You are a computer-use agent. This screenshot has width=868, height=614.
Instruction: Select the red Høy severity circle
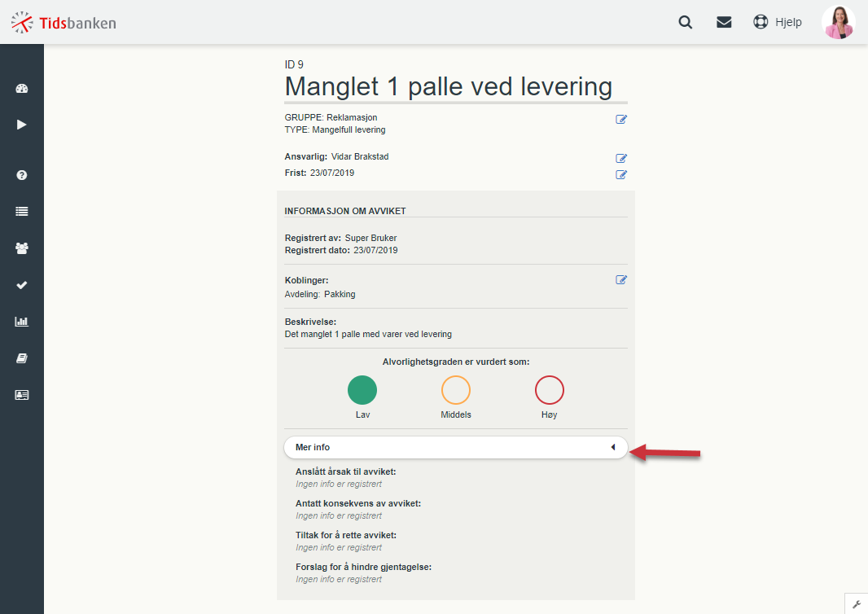[x=549, y=390]
